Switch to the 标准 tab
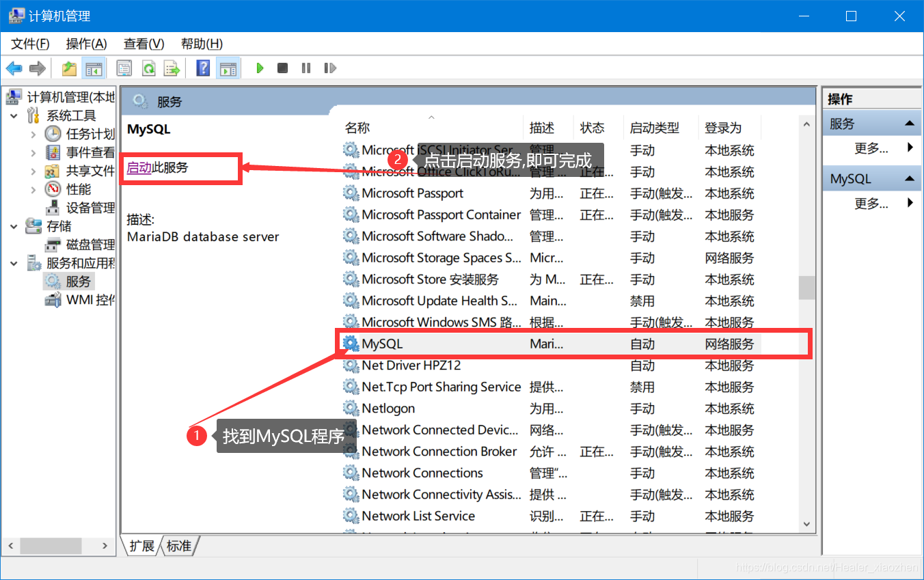 point(179,545)
